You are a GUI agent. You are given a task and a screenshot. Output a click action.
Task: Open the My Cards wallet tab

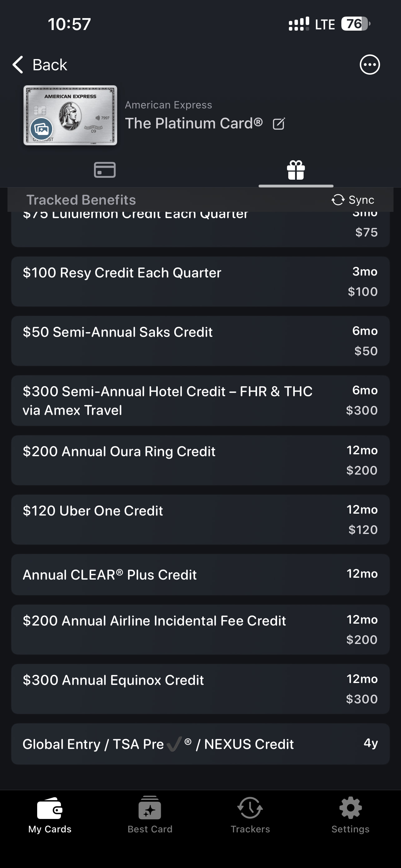(x=50, y=814)
